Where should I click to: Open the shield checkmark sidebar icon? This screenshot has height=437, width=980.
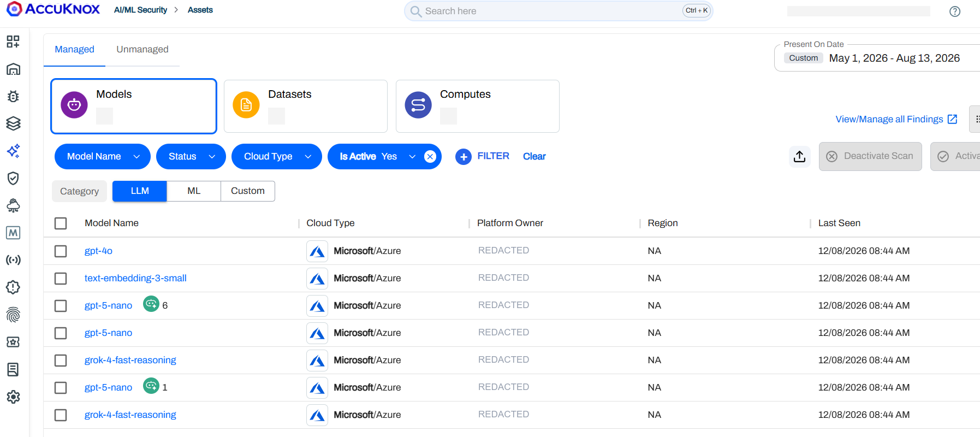click(13, 178)
